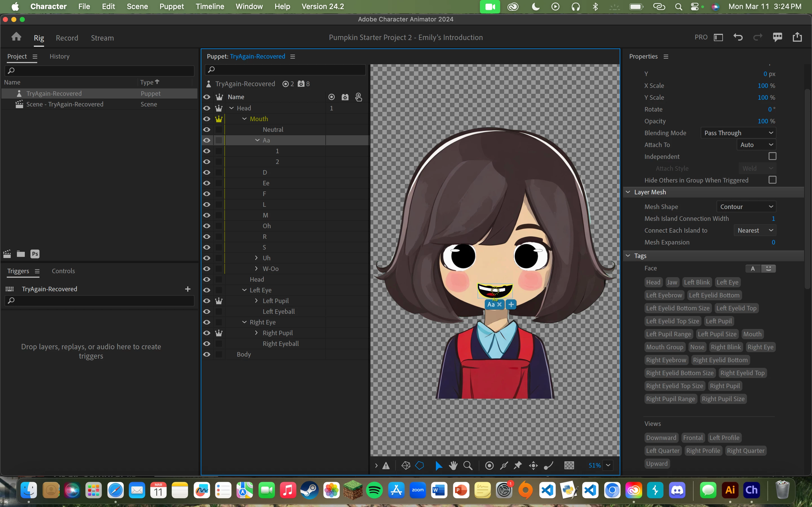Open the Mesh Shape Contour dropdown
Image resolution: width=812 pixels, height=507 pixels.
click(x=746, y=206)
